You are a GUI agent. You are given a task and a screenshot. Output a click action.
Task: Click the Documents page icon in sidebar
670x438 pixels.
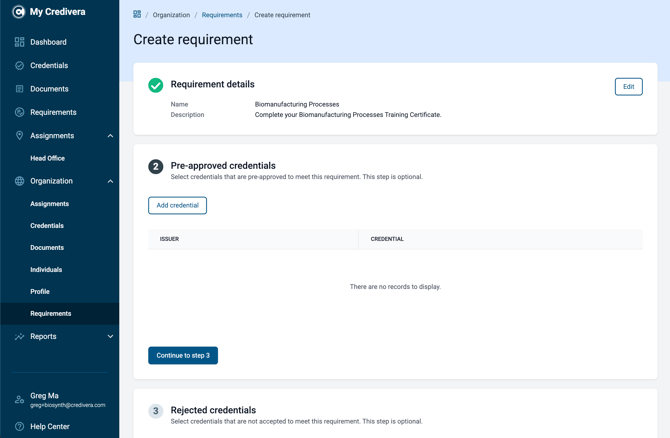pyautogui.click(x=19, y=89)
